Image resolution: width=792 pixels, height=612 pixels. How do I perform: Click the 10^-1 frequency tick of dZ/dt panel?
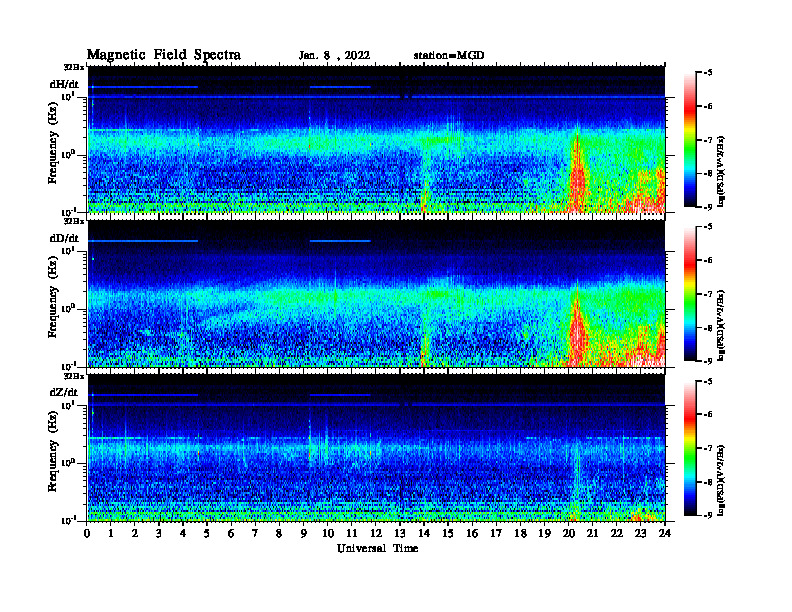pyautogui.click(x=68, y=520)
